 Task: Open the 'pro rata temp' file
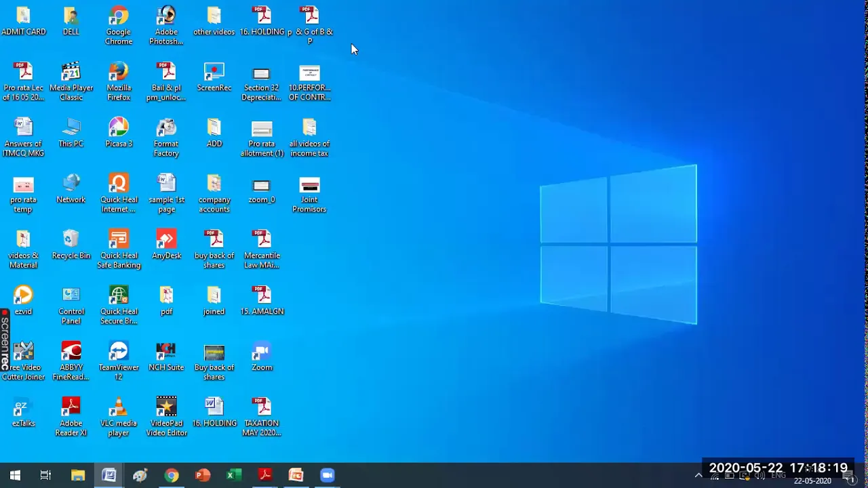(23, 194)
